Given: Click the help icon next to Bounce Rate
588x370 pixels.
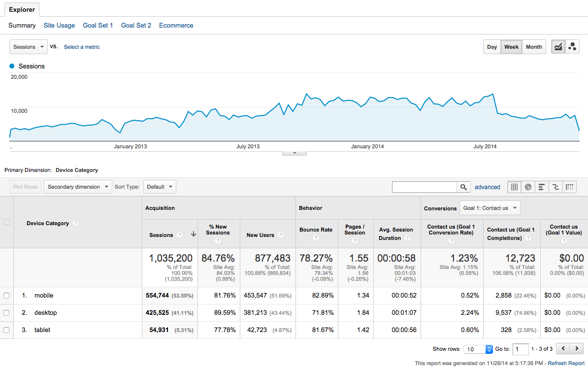Looking at the screenshot, I should point(316,238).
